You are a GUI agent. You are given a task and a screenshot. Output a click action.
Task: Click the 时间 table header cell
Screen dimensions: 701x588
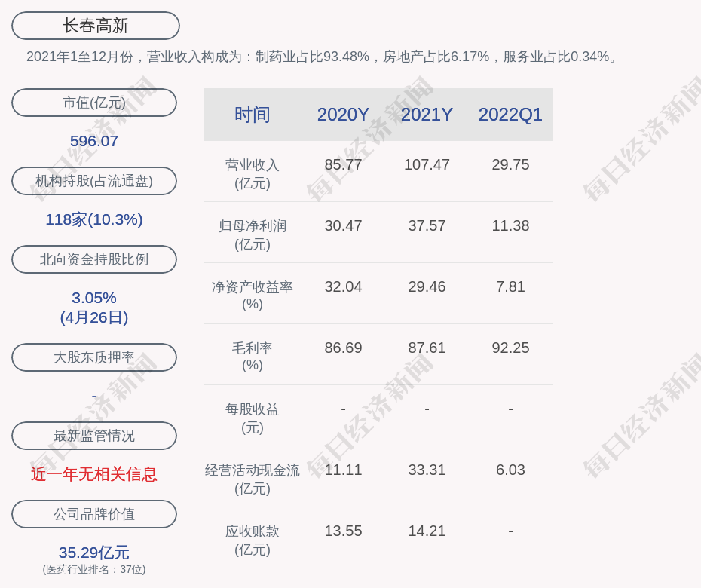click(x=252, y=115)
